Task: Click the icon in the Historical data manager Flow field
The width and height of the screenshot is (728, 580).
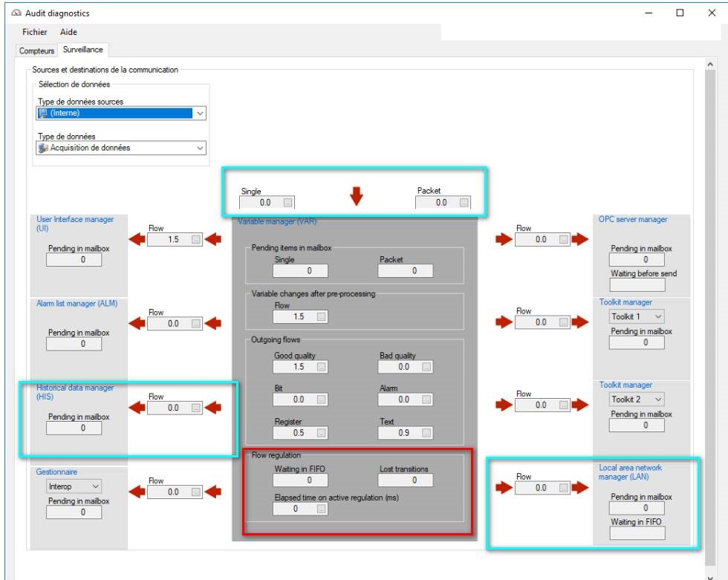Action: click(195, 408)
